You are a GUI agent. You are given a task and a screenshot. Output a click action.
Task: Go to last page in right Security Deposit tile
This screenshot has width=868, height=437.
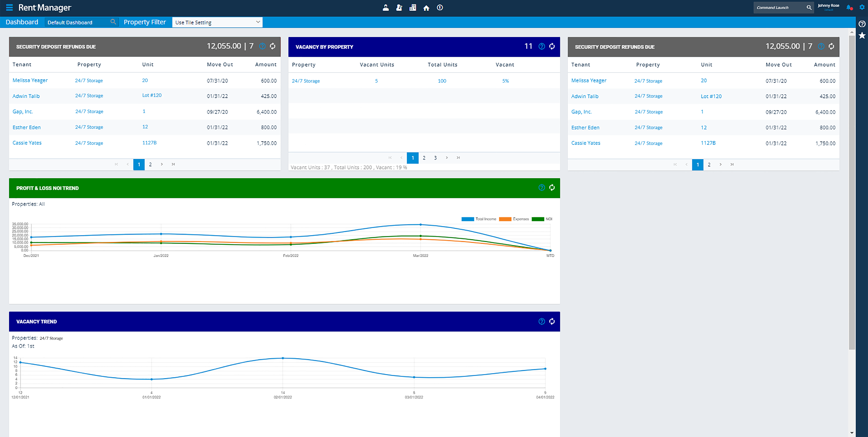(732, 164)
